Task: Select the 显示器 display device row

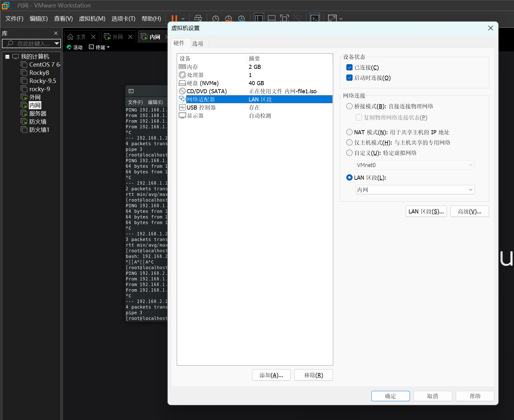Action: [255, 115]
